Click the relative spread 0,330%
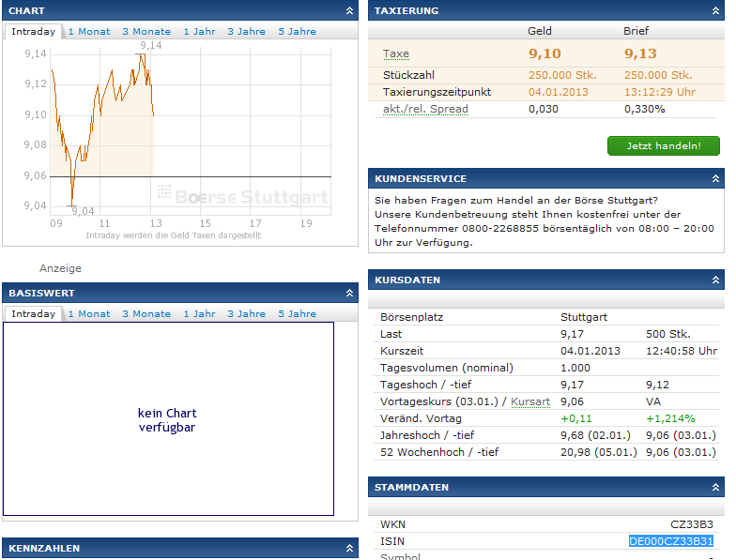 (644, 109)
